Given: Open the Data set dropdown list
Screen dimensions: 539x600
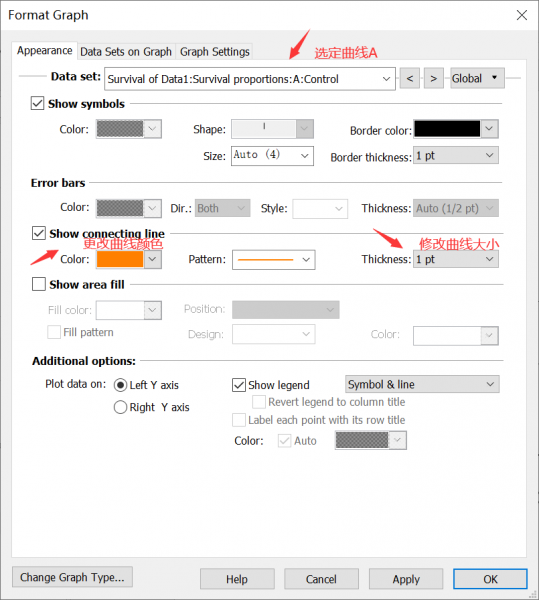Looking at the screenshot, I should pos(250,79).
